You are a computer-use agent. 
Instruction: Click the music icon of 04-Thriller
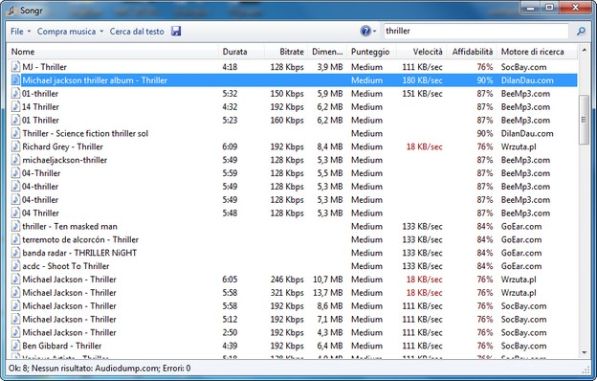click(x=15, y=173)
